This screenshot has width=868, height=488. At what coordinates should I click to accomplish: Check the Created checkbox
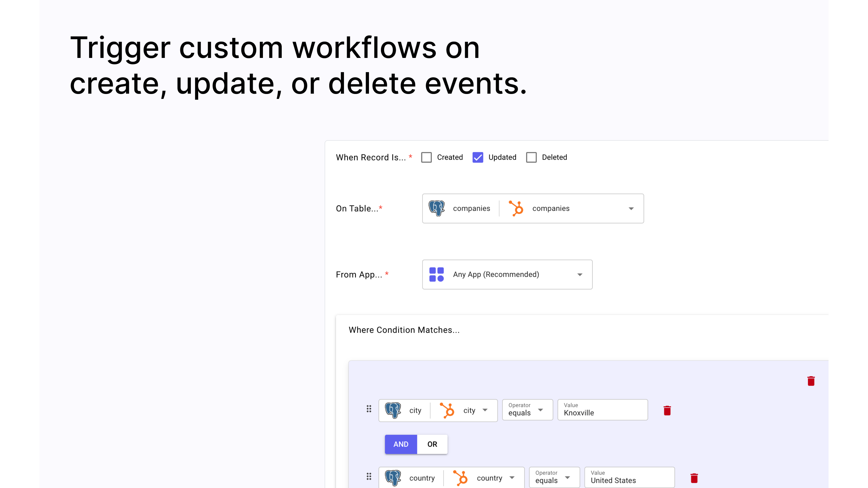(426, 157)
